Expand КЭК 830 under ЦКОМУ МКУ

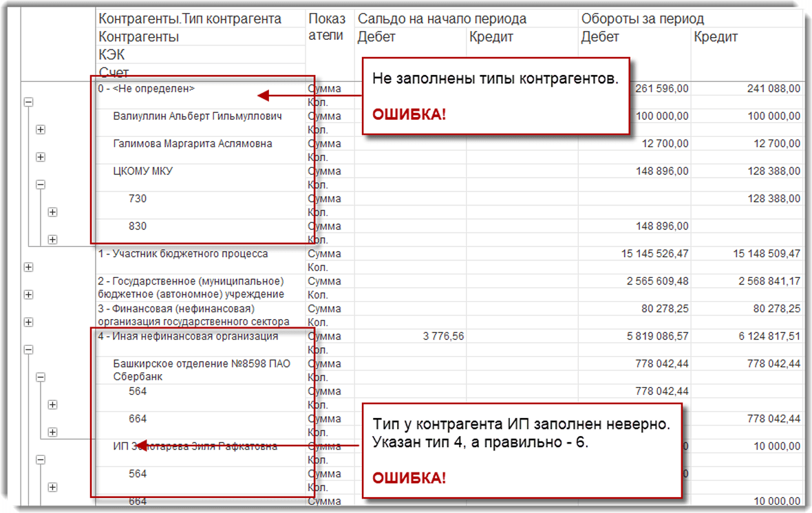click(52, 239)
